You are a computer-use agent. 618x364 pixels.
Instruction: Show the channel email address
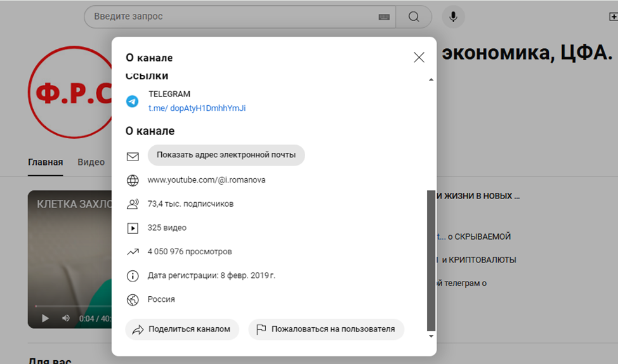227,155
